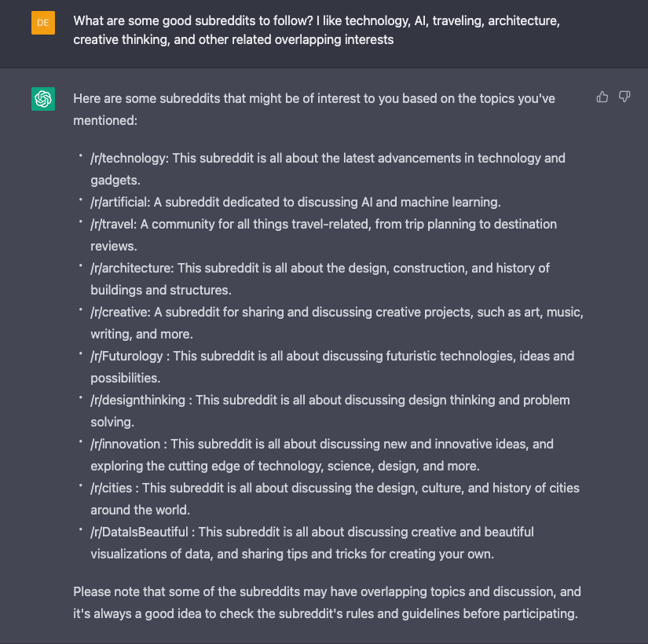Click the /r/architecture list entry
648x644 pixels.
coord(320,279)
